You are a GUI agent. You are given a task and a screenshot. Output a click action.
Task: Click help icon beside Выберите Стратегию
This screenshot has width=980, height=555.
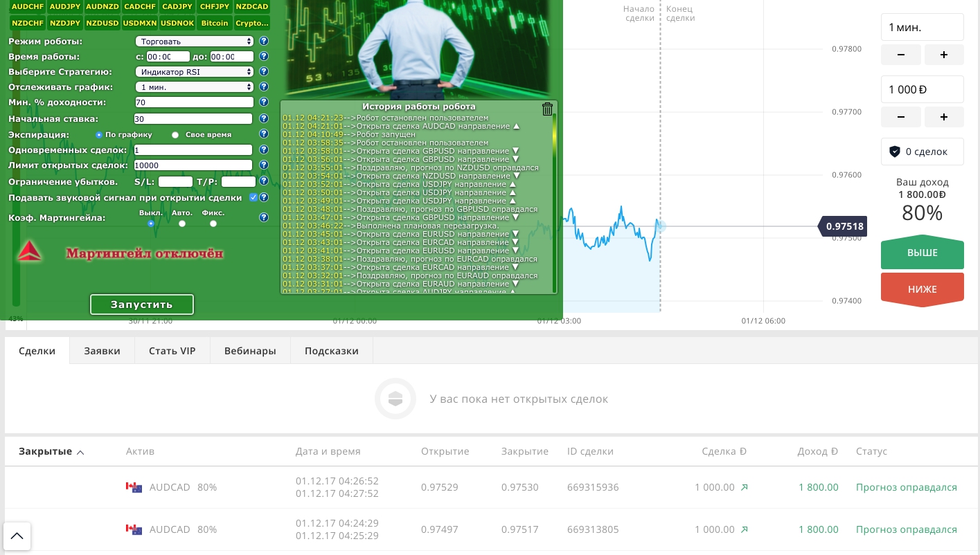[263, 72]
